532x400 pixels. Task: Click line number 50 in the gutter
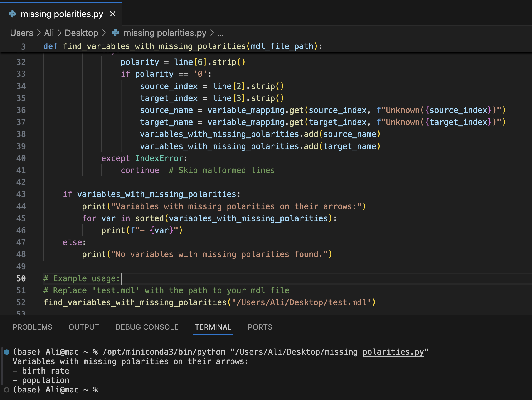[x=21, y=278]
